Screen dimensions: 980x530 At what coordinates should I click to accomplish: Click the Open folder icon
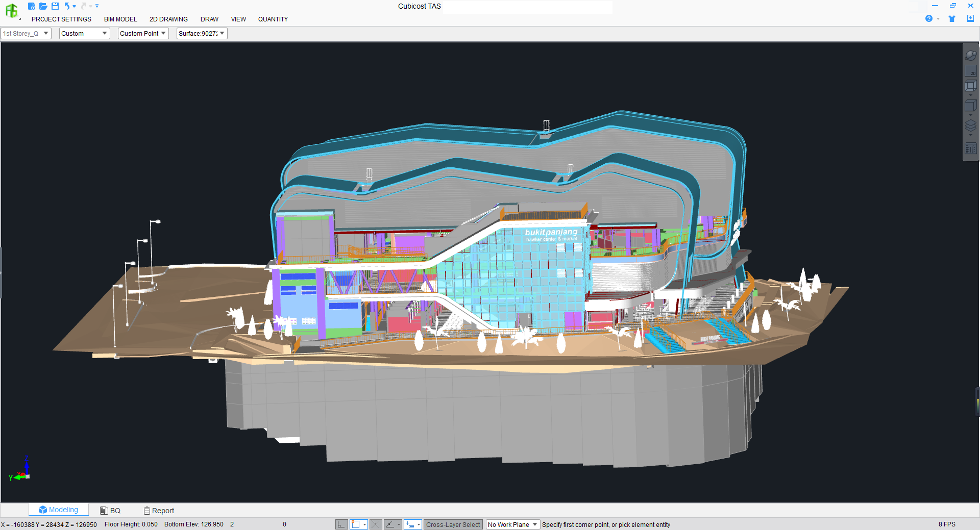43,6
